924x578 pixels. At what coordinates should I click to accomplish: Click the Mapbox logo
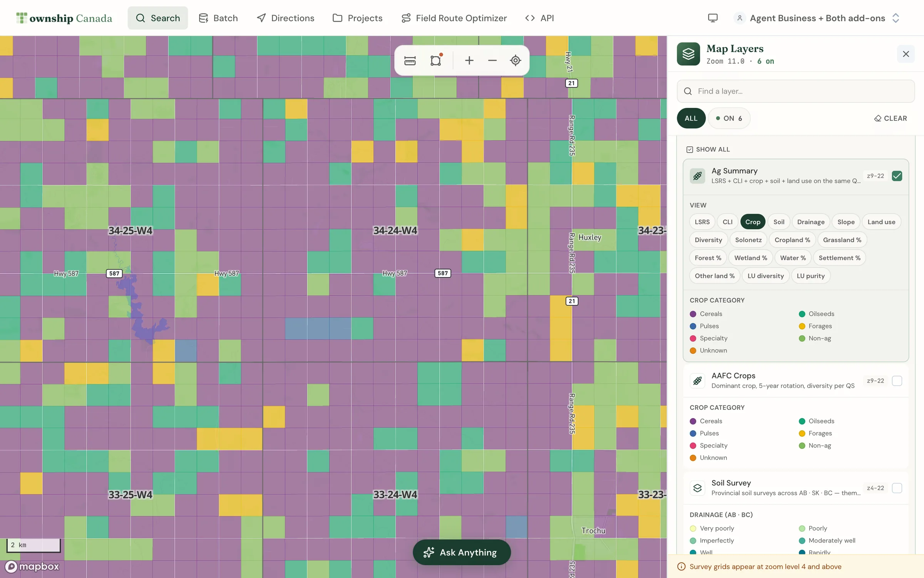click(x=32, y=566)
